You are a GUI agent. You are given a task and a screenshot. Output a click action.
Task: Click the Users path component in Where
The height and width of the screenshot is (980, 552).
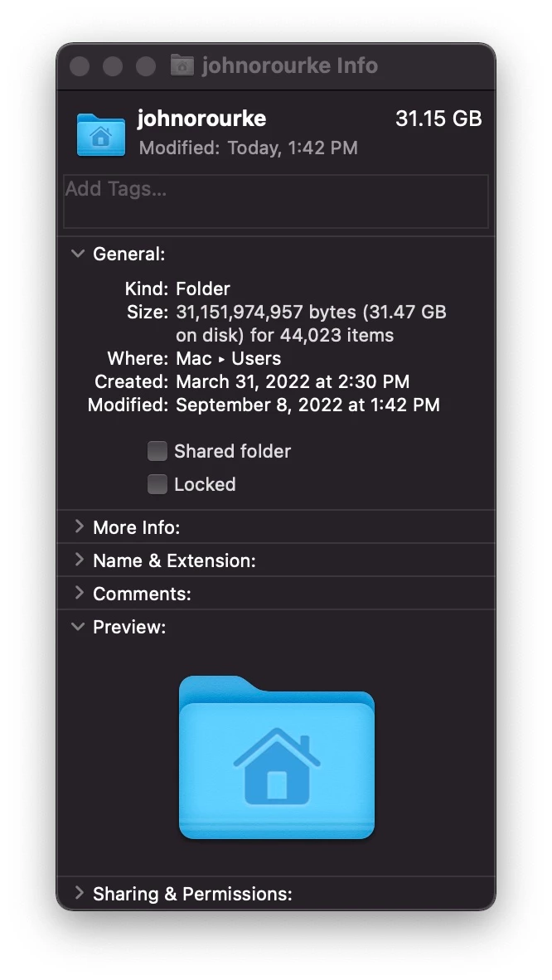tap(256, 358)
